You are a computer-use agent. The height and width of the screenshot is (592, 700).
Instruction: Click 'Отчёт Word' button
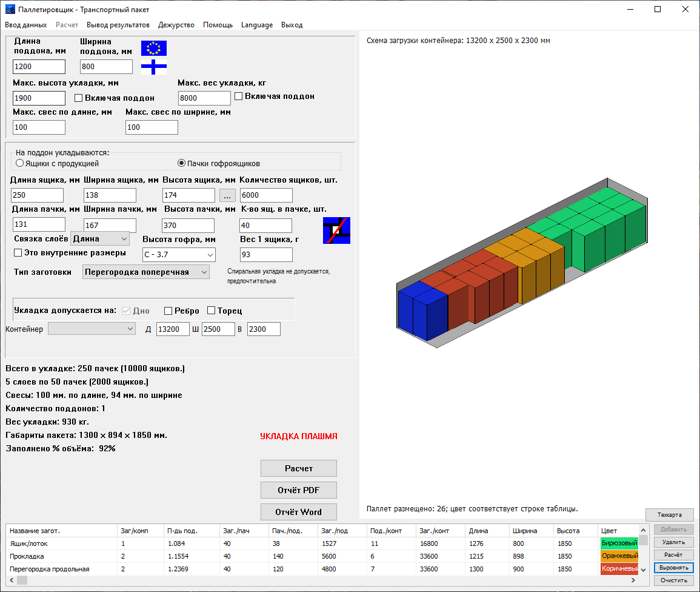[299, 512]
